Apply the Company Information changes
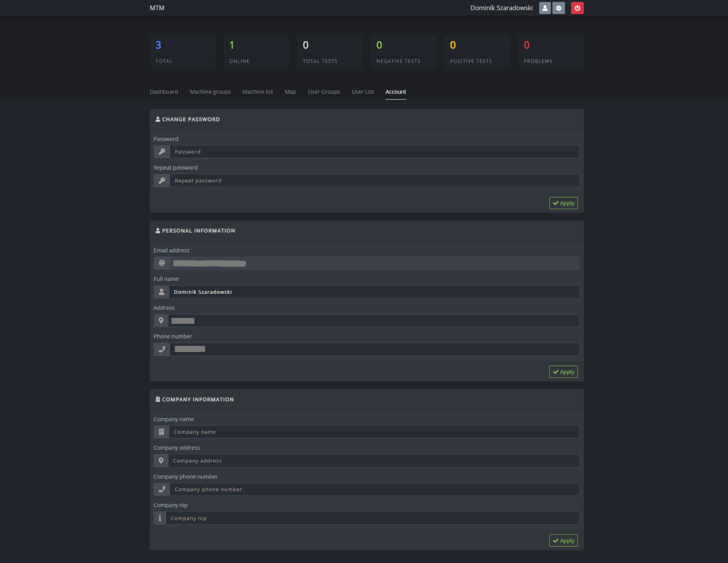 563,541
